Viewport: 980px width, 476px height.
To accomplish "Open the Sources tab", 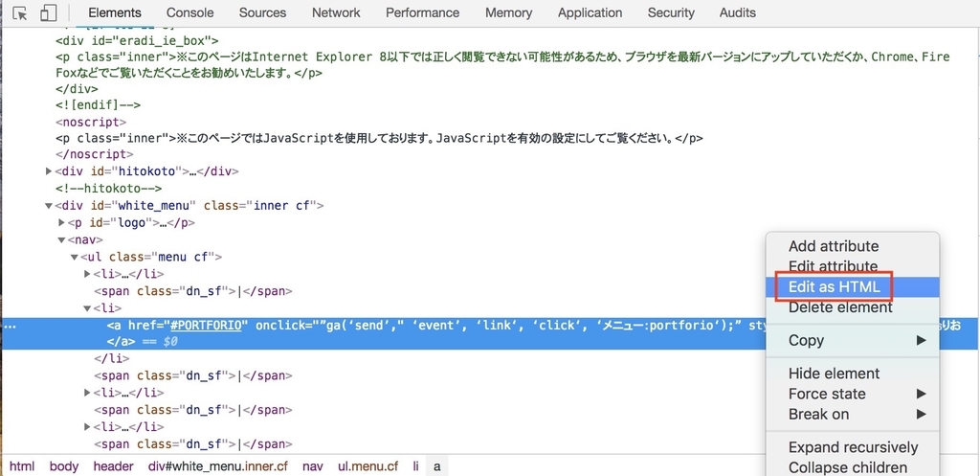I will tap(262, 12).
